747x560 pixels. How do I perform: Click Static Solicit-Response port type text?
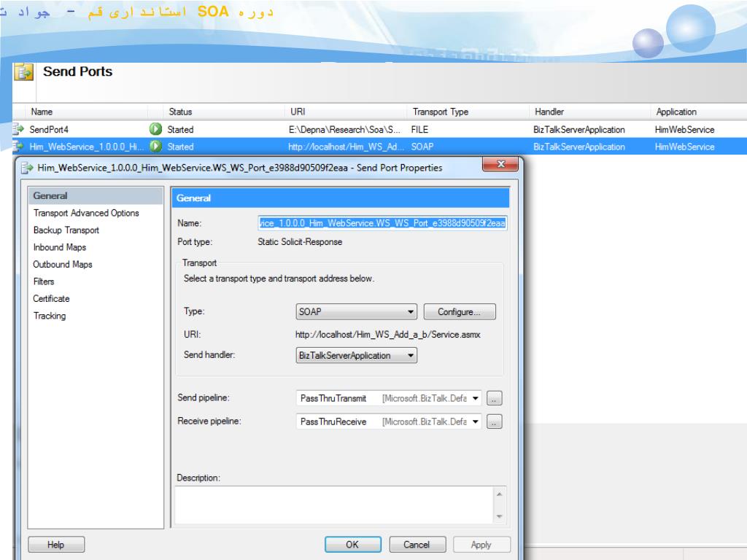point(300,242)
